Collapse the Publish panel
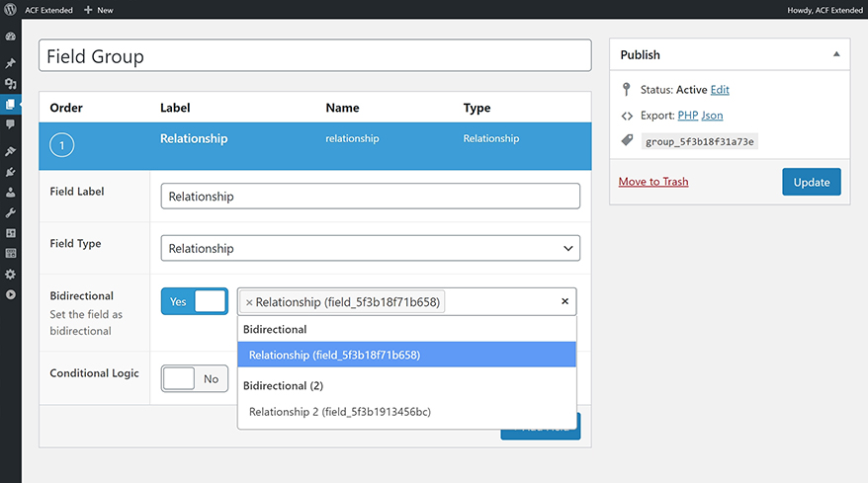The image size is (868, 483). click(836, 54)
